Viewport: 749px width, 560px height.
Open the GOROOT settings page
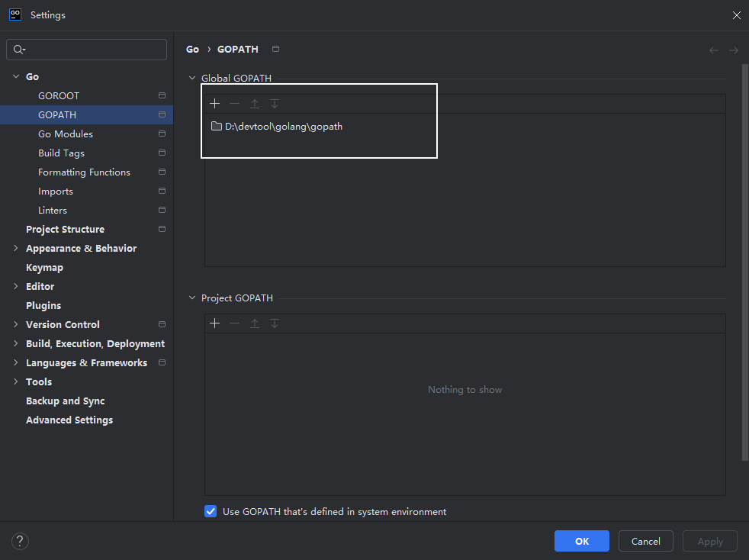(x=59, y=96)
